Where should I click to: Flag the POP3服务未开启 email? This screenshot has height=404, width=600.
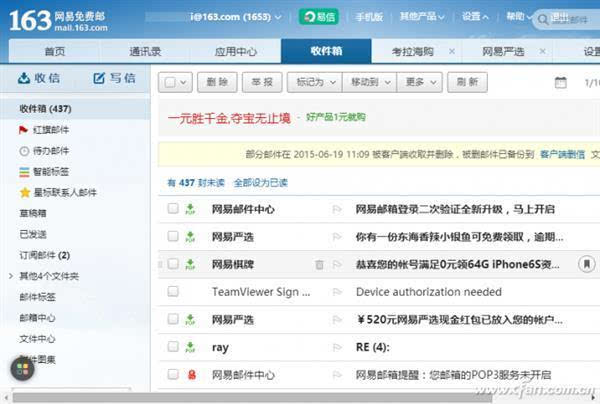coord(337,375)
